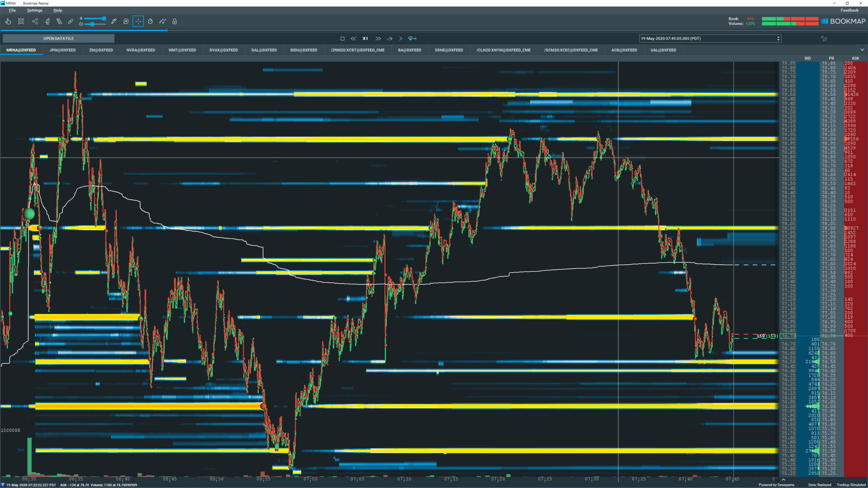This screenshot has height=488, width=868.
Task: Click the replay date-time spinner arrows
Action: [778, 39]
